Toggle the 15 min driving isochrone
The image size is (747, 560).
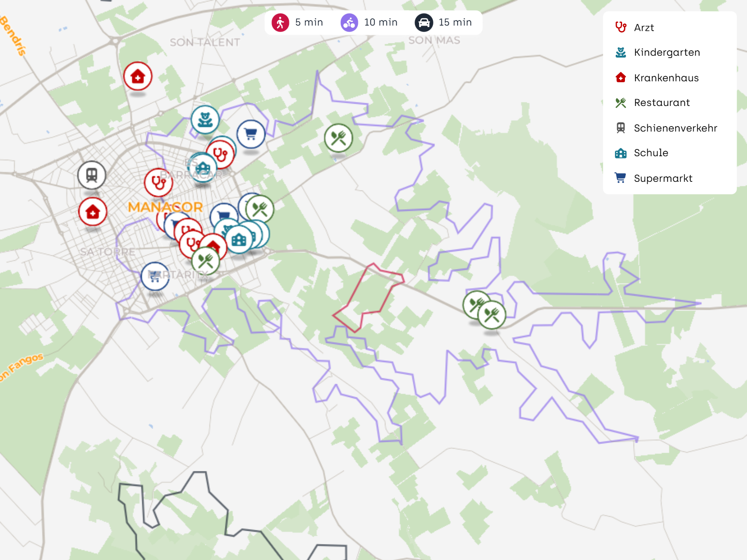click(443, 22)
